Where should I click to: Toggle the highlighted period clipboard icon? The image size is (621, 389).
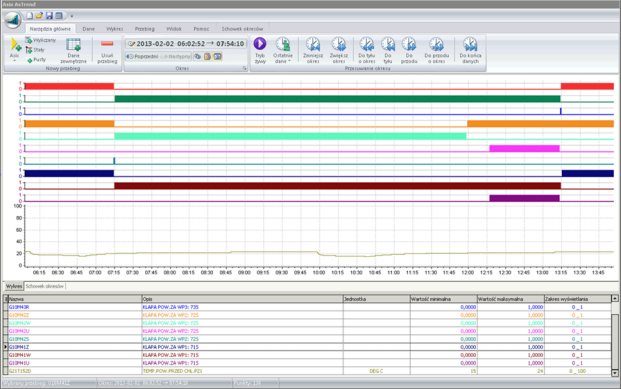coord(217,57)
